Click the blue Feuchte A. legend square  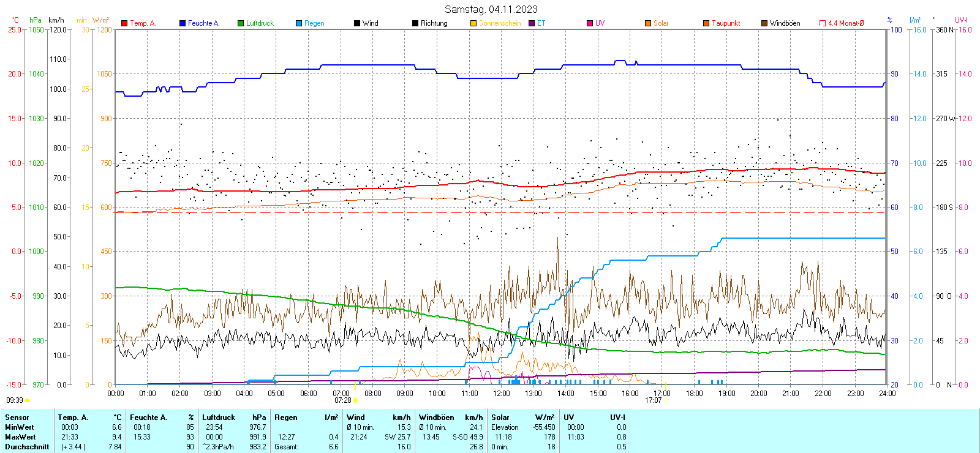[183, 23]
